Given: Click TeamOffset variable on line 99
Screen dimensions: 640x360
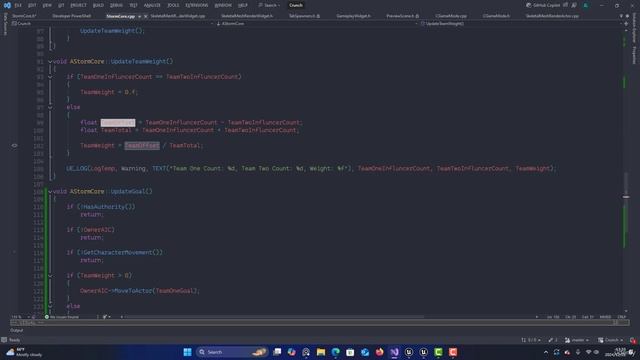Looking at the screenshot, I should 118,122.
